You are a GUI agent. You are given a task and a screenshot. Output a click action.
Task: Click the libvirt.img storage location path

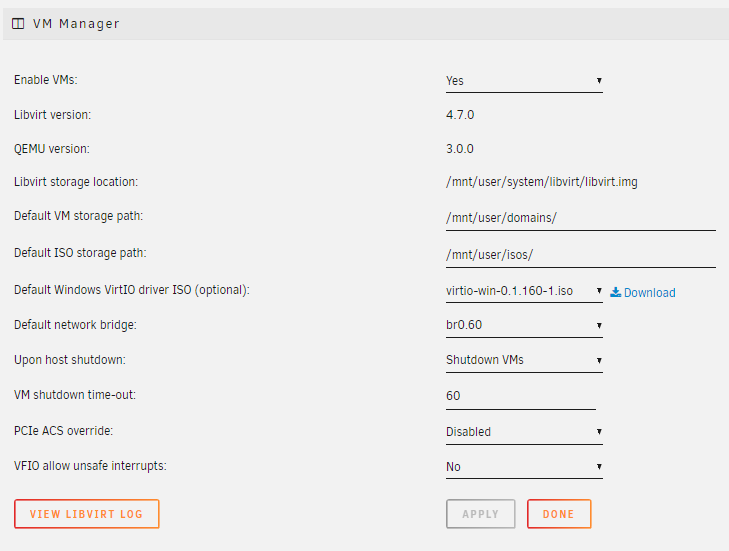542,182
